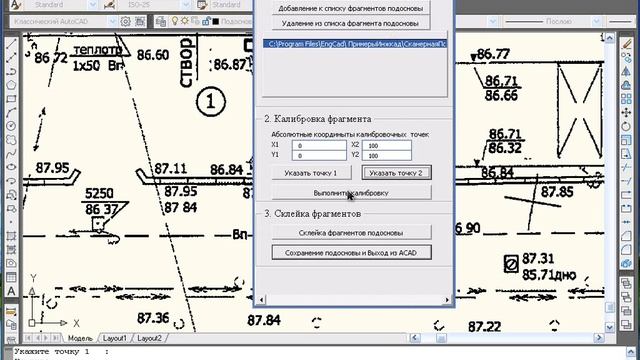Click drawing vertical scrollbar down arrow
This screenshot has width=640, height=360.
[609, 327]
